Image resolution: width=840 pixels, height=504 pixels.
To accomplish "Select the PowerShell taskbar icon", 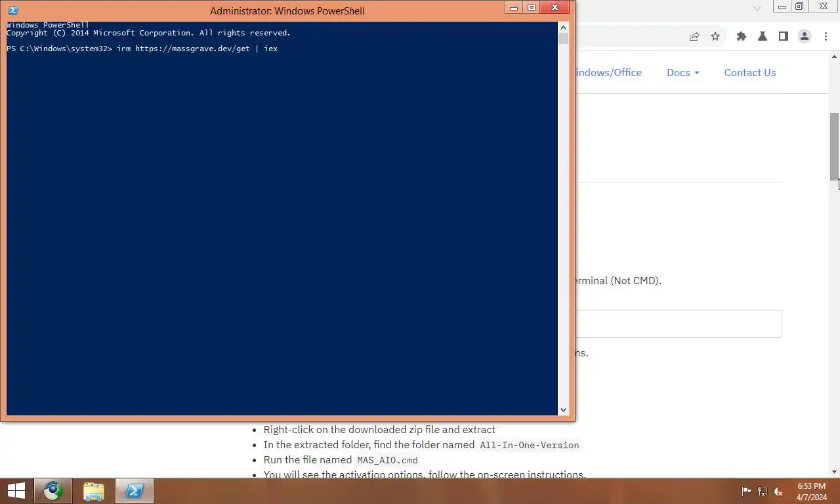I will pos(135,491).
